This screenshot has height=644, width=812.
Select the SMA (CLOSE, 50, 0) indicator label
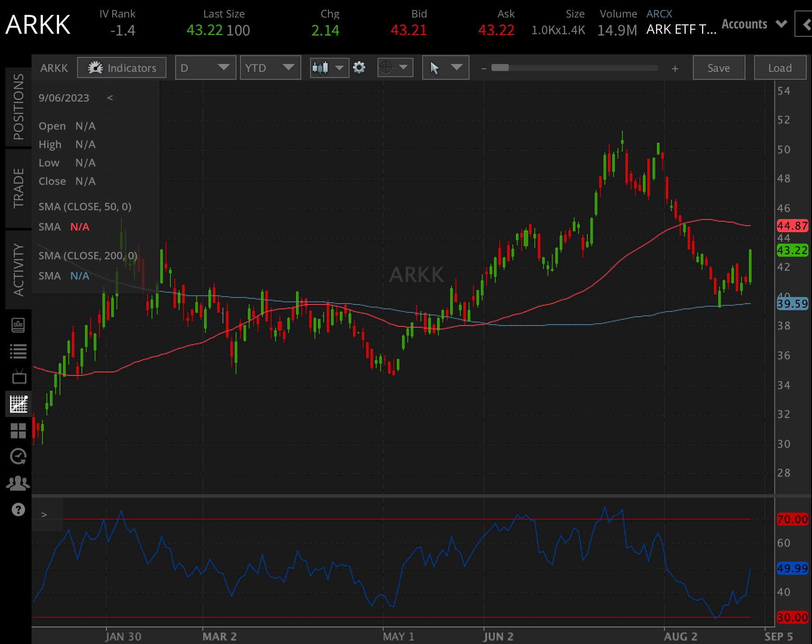tap(85, 207)
